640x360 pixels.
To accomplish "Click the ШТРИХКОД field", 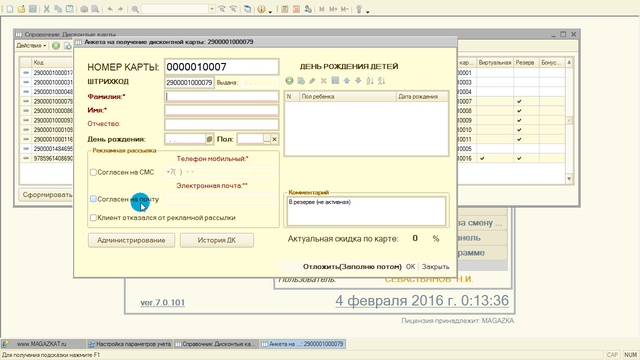I will [189, 82].
